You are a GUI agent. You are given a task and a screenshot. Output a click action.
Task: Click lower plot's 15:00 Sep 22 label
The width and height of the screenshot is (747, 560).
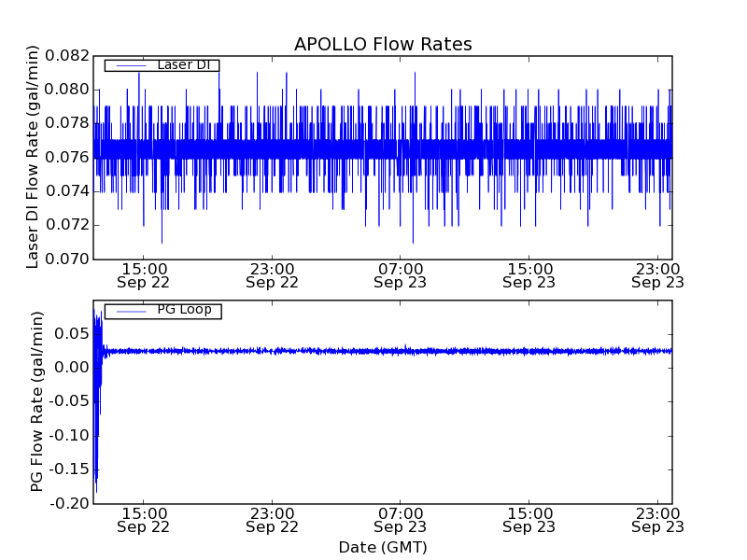[144, 520]
